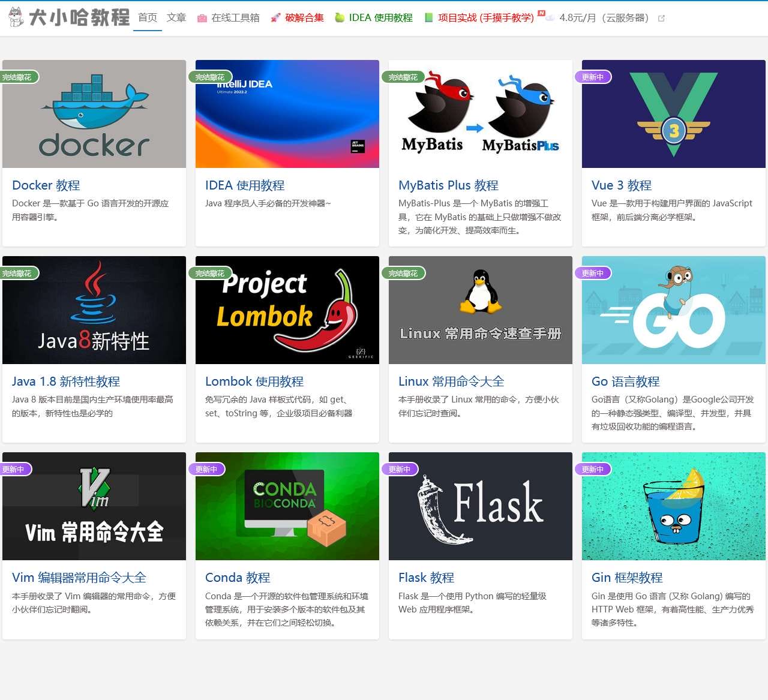Viewport: 768px width, 700px height.
Task: Click the husky dog site logo
Action: point(16,17)
